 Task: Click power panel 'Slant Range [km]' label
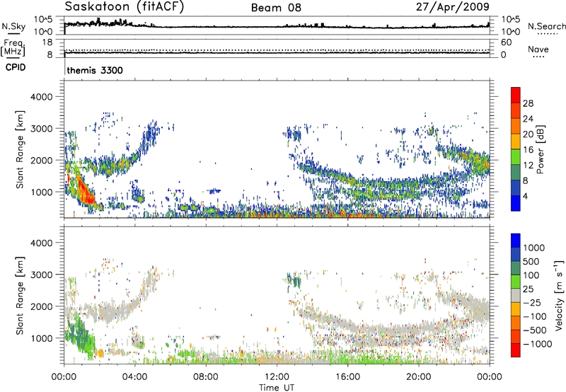tap(20, 149)
